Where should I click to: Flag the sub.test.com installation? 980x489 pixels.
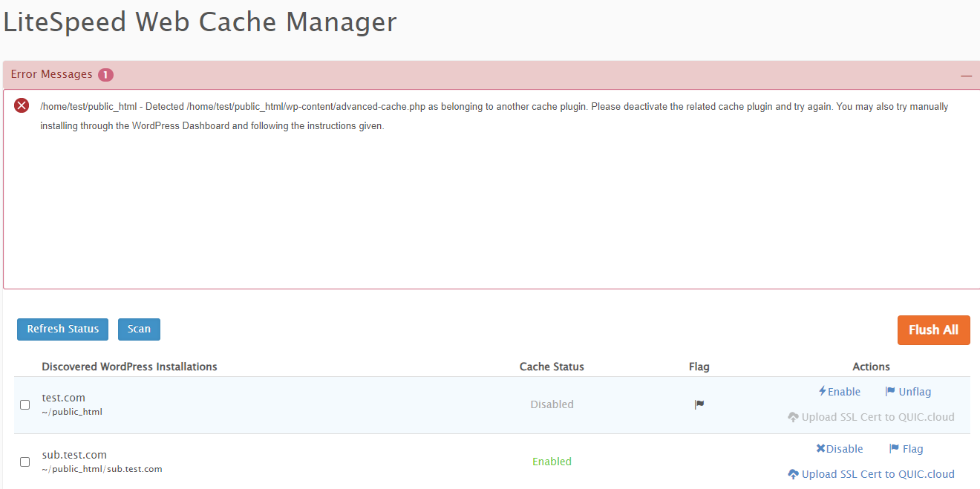point(906,449)
